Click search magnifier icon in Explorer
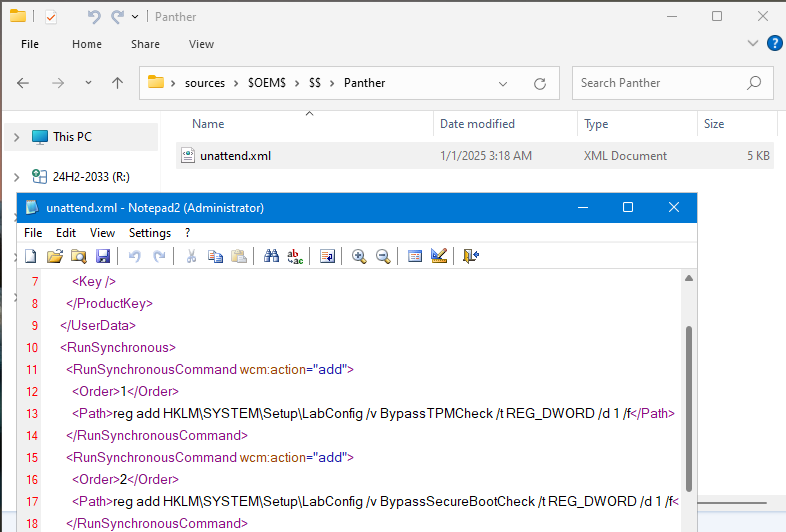Screen dimensions: 786x532 point(754,83)
